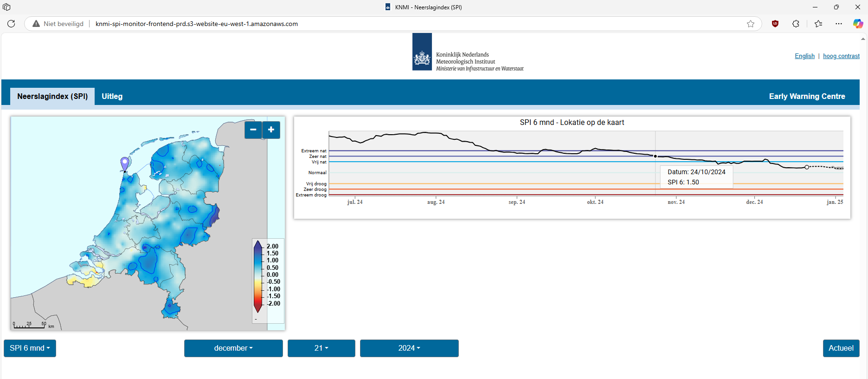Image resolution: width=868 pixels, height=379 pixels.
Task: Open the favorites list icon
Action: tap(818, 24)
